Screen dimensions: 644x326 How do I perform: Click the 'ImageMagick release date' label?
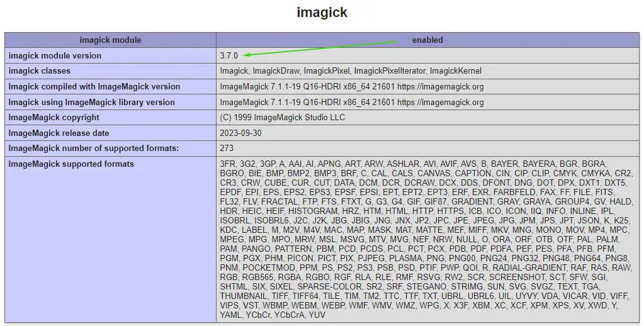59,133
